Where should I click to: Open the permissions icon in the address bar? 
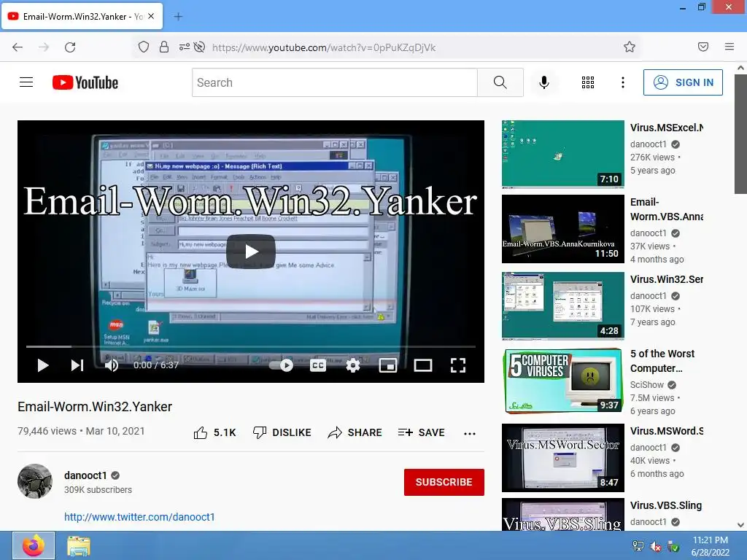pos(185,47)
